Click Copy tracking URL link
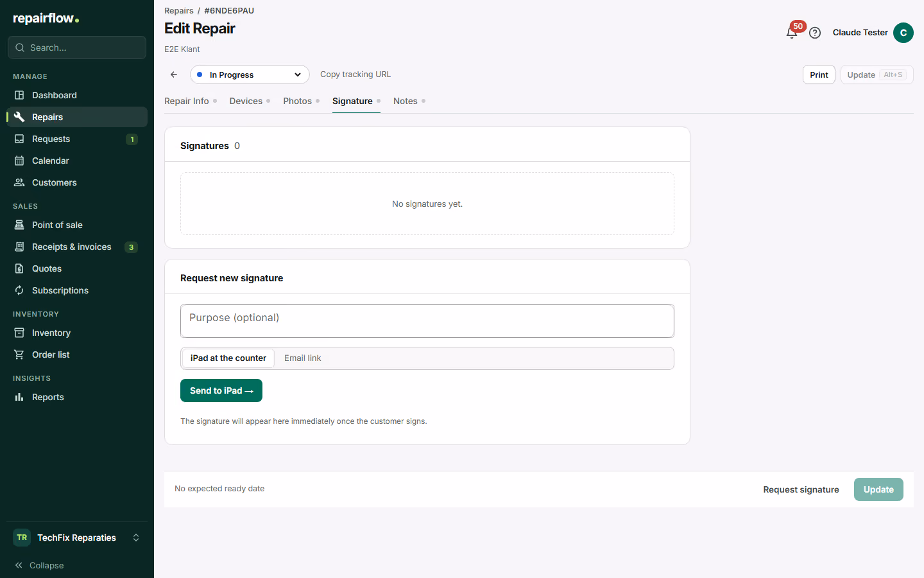Image resolution: width=924 pixels, height=578 pixels. 355,74
